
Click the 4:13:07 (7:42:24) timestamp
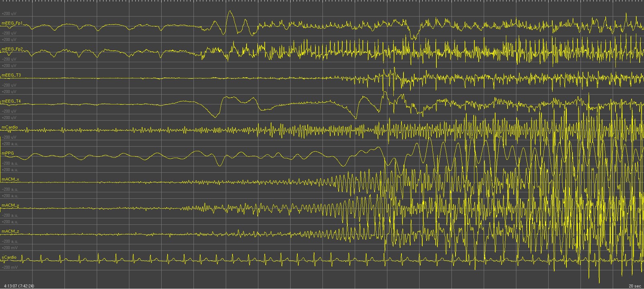tap(19, 286)
